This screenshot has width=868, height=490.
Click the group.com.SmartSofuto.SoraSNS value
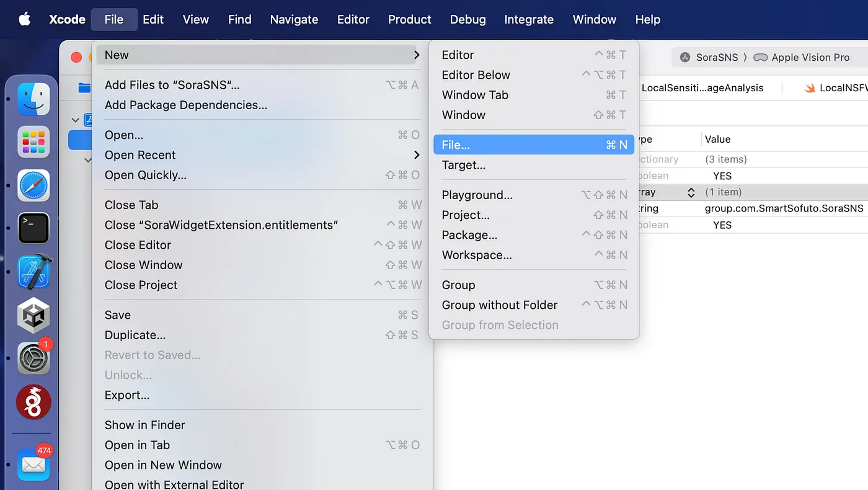(x=784, y=208)
